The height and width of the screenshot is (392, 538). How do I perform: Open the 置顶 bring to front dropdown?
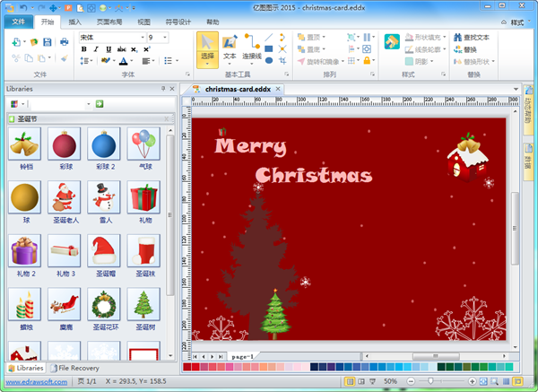(x=324, y=37)
